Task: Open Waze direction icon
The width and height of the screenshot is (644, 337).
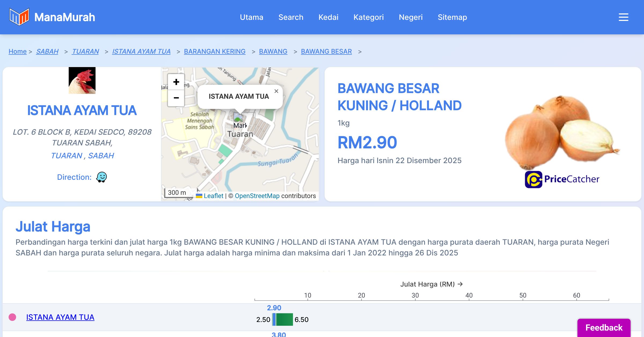Action: coord(101,177)
